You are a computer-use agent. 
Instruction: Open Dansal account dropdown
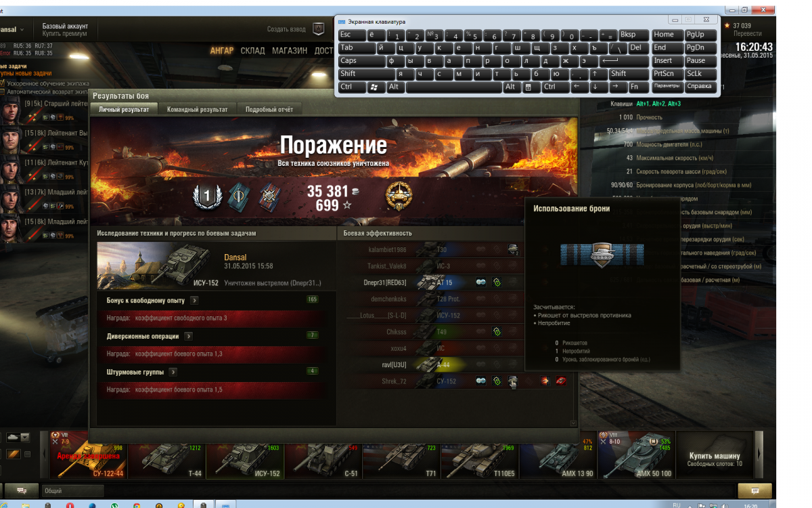[x=12, y=30]
